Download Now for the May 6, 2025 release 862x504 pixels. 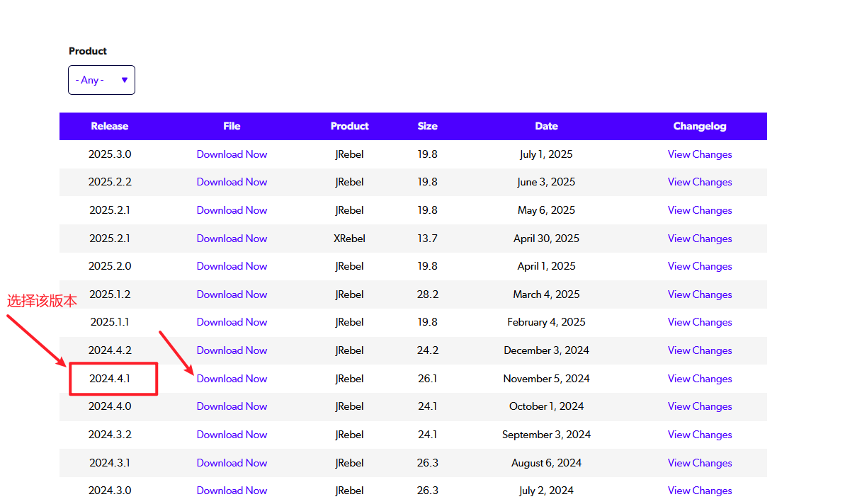232,210
